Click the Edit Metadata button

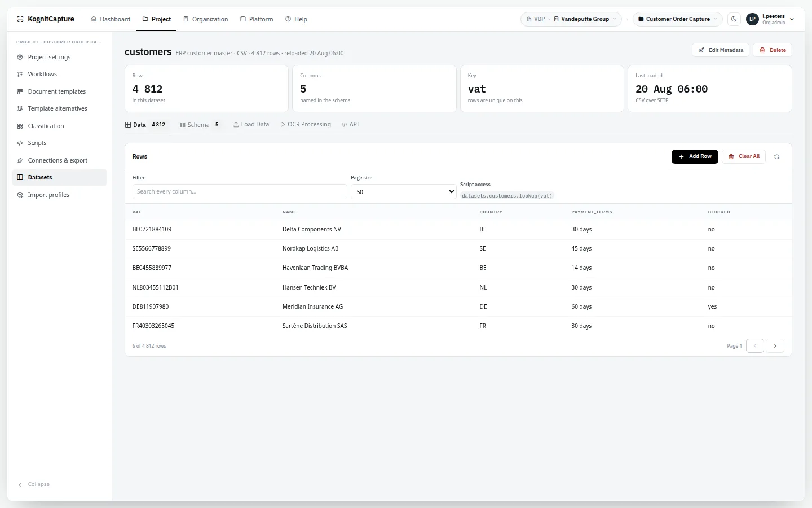(x=721, y=50)
